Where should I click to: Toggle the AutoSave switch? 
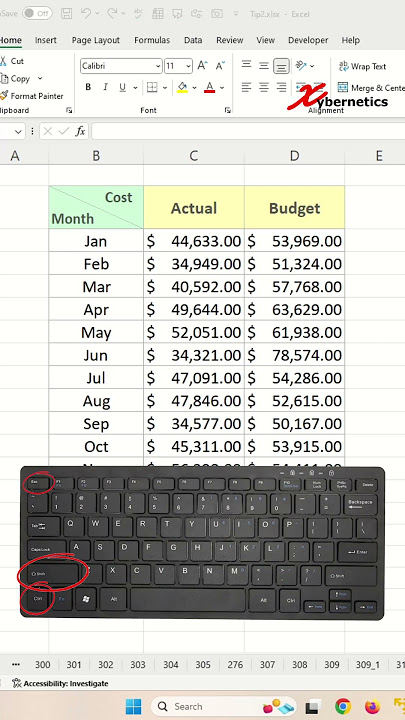click(37, 14)
